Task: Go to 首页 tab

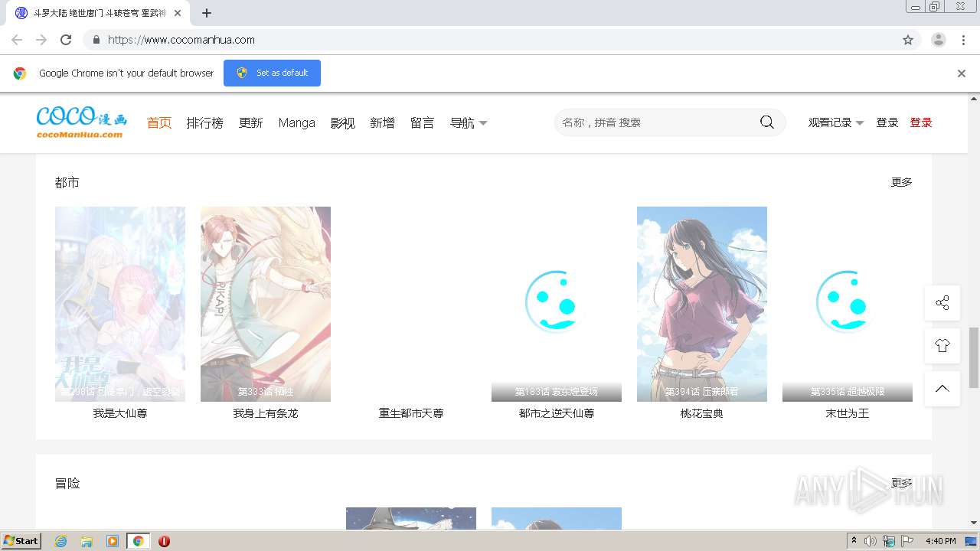Action: (159, 122)
